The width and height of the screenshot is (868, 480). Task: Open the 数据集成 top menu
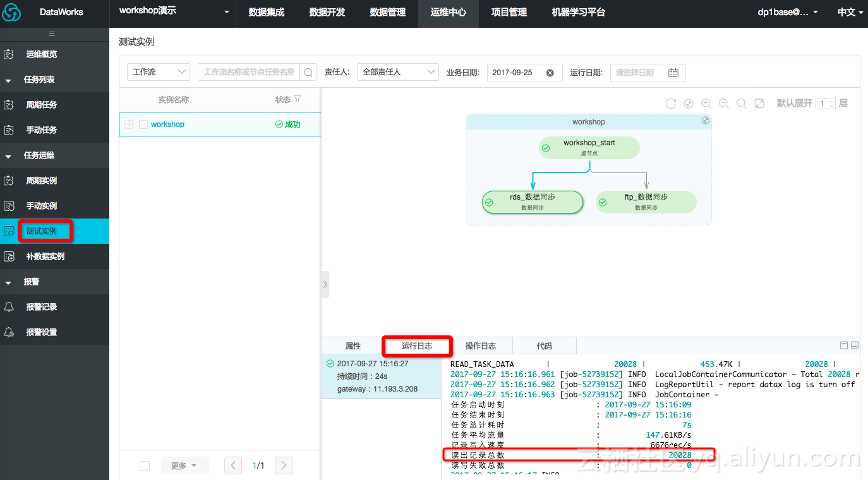[x=267, y=12]
